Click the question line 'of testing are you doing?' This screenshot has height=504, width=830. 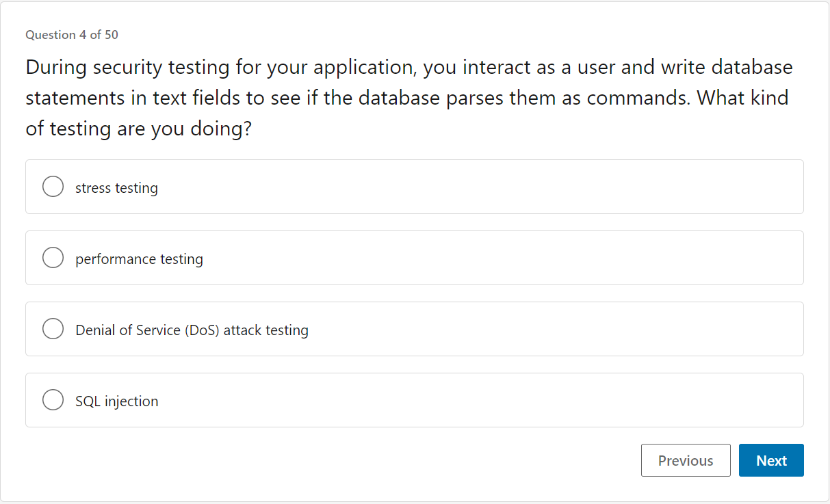[139, 128]
